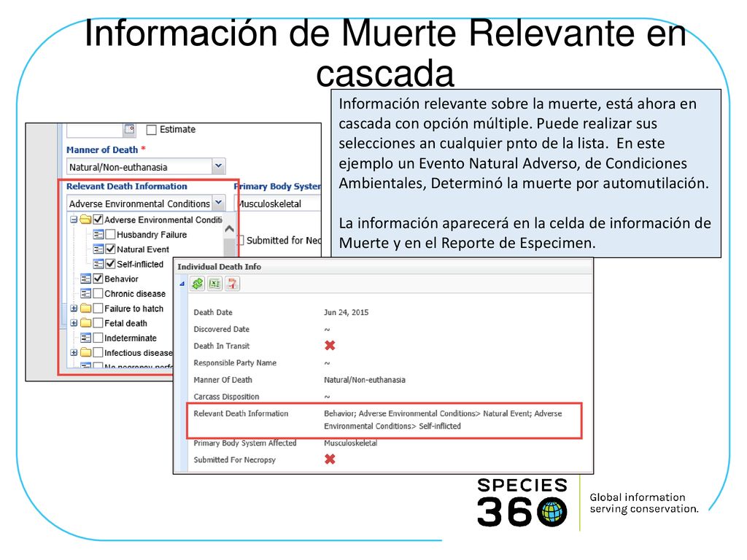Click the Chronic disease leaf icon
The height and width of the screenshot is (560, 747).
coord(86,293)
